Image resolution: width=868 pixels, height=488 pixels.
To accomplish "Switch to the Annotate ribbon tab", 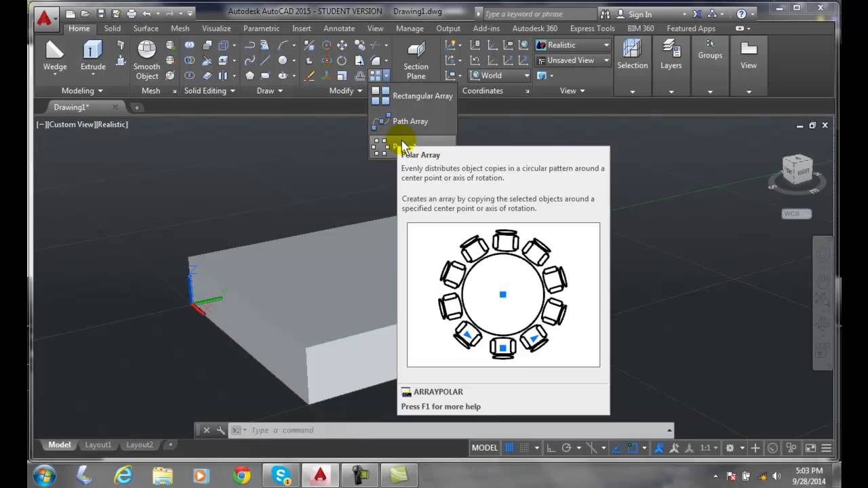I will pos(339,28).
